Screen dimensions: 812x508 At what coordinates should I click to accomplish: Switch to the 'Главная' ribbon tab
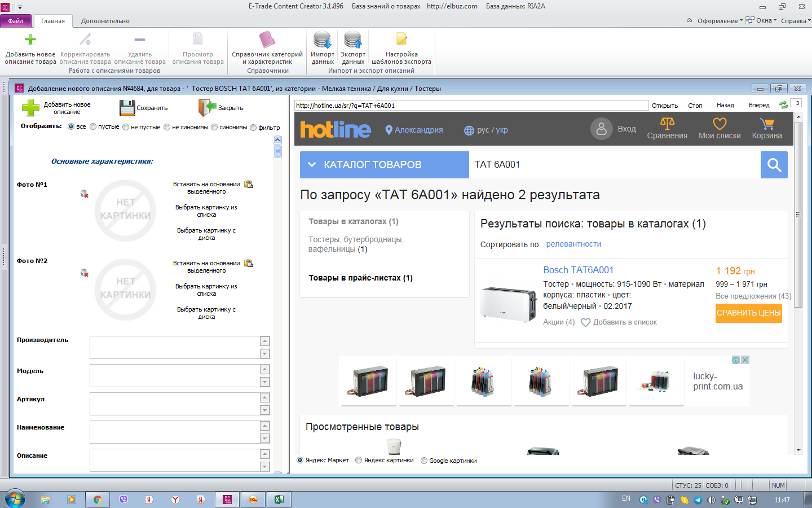53,21
